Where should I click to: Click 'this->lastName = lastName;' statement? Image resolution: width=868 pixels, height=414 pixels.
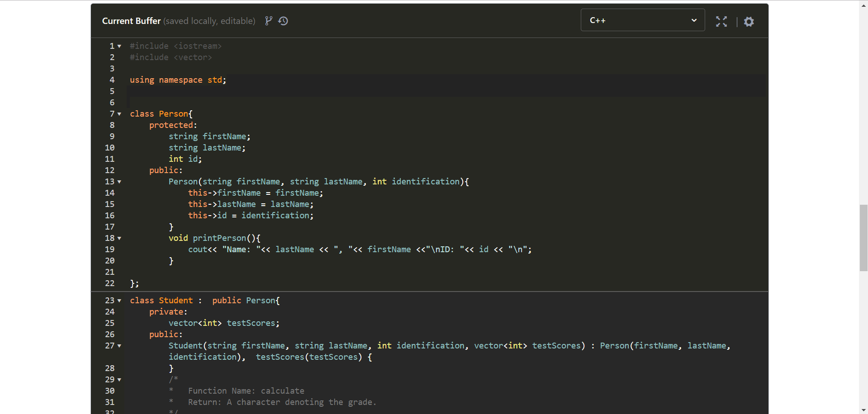click(x=251, y=204)
